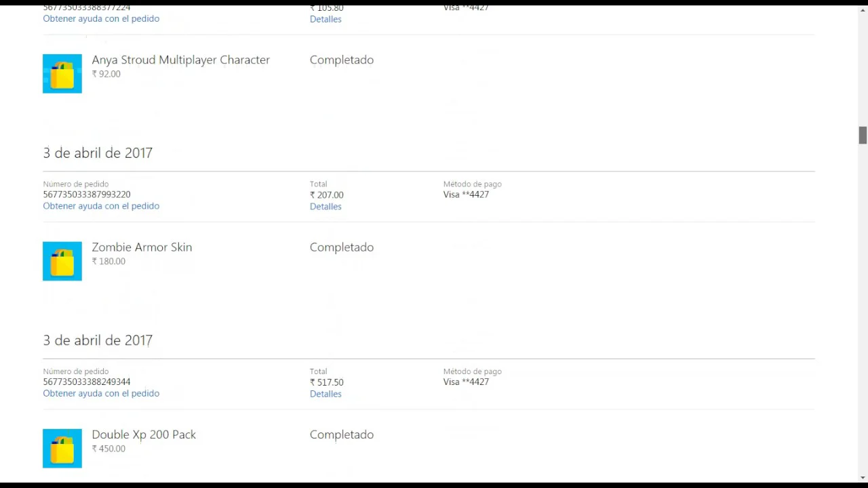Click Obtener ayuda for order 567735033387993220
Screen dimensions: 868x488
coord(101,206)
